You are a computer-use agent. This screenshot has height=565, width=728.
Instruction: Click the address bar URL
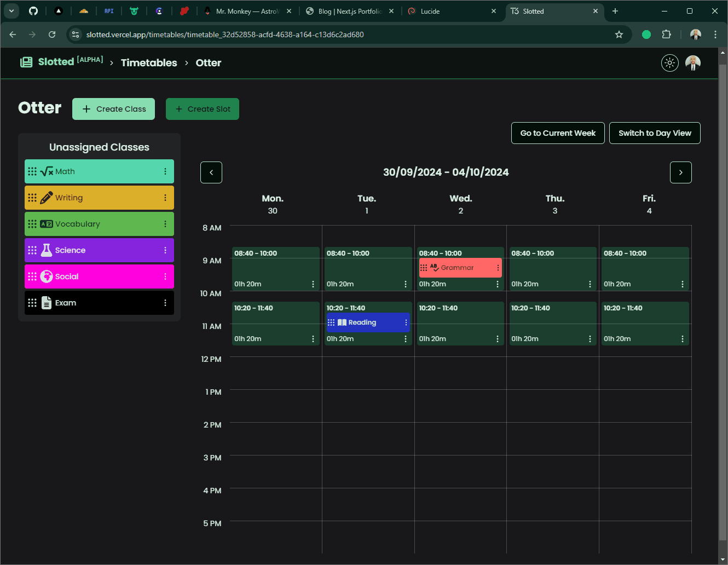pos(225,34)
